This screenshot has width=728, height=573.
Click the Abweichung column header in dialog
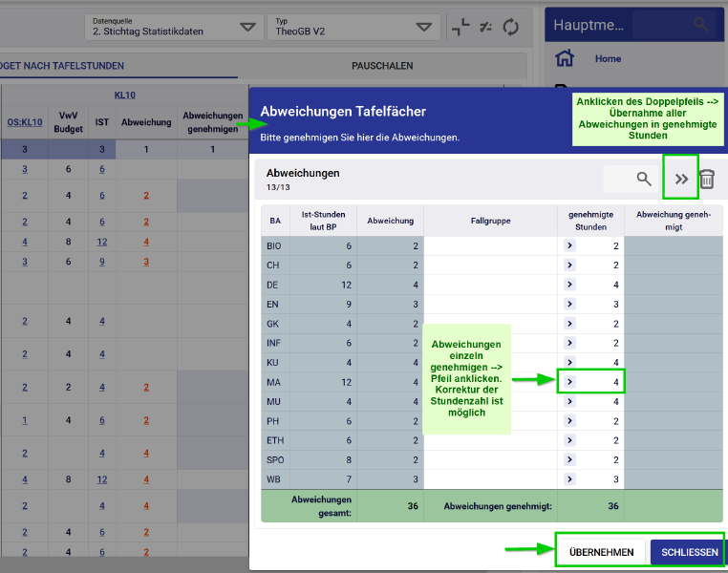(x=390, y=221)
